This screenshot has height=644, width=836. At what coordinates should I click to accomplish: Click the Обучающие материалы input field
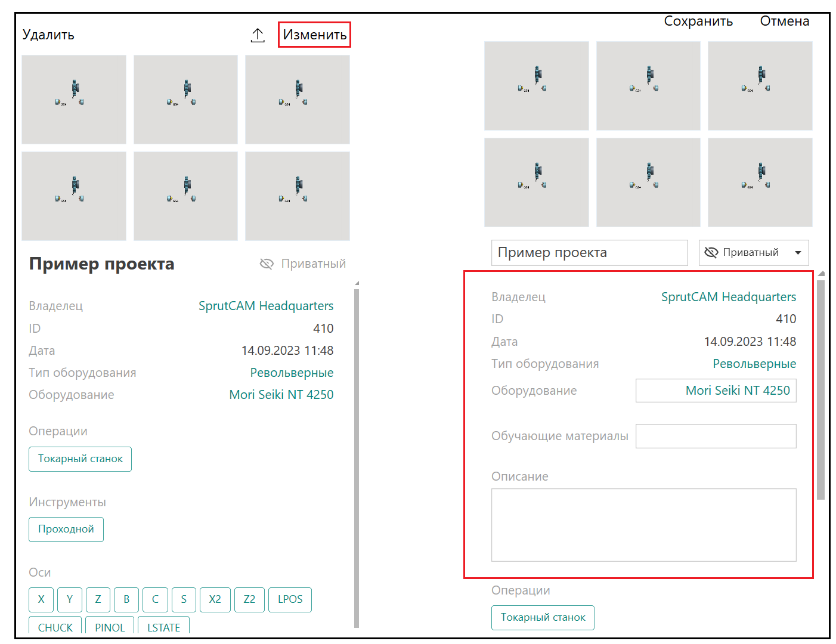pyautogui.click(x=716, y=436)
